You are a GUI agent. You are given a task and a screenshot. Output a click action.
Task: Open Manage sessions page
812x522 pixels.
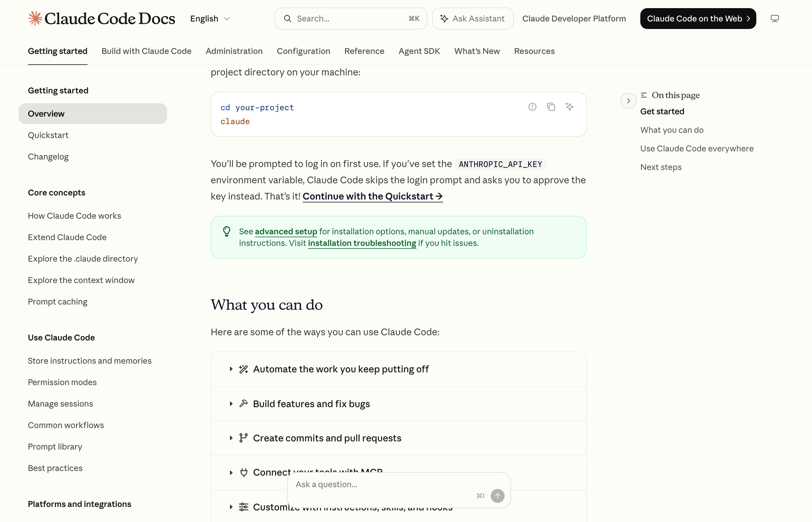click(x=60, y=404)
